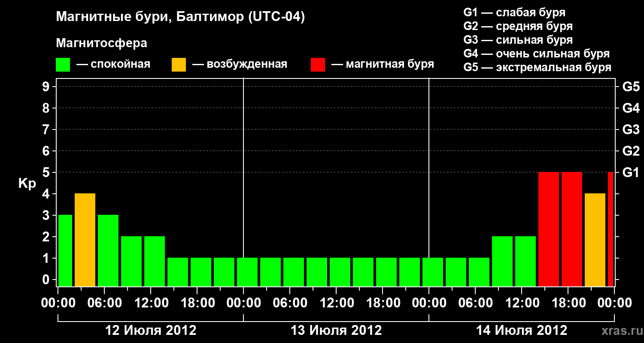The image size is (644, 343).
Task: Select the narrow red bar at the chart's right edge
Action: (611, 229)
